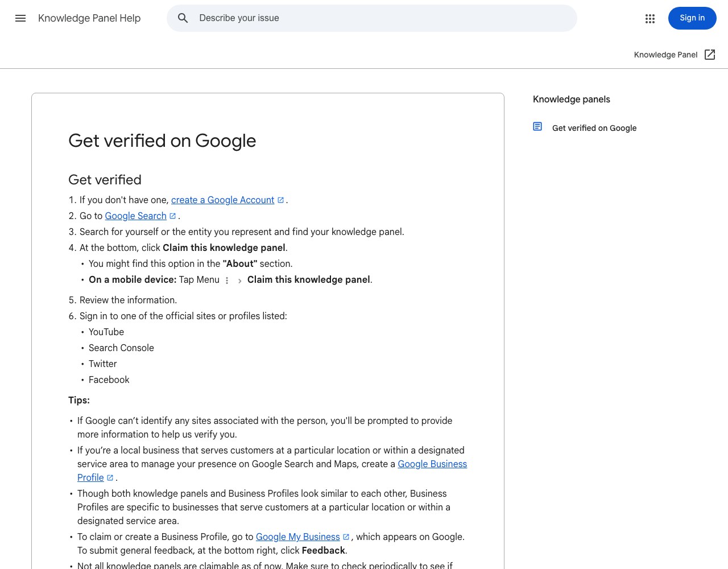This screenshot has width=728, height=569.
Task: Click the Knowledge Panel Help title
Action: click(x=89, y=18)
